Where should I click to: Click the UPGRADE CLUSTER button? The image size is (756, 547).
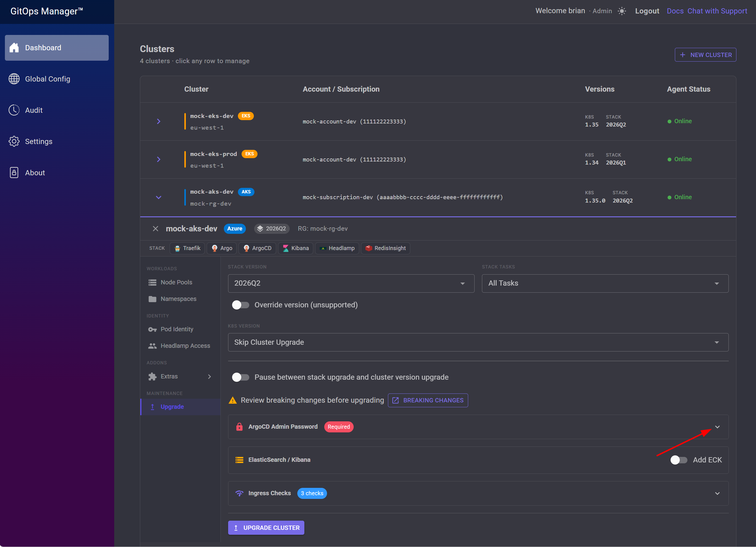[x=266, y=528]
